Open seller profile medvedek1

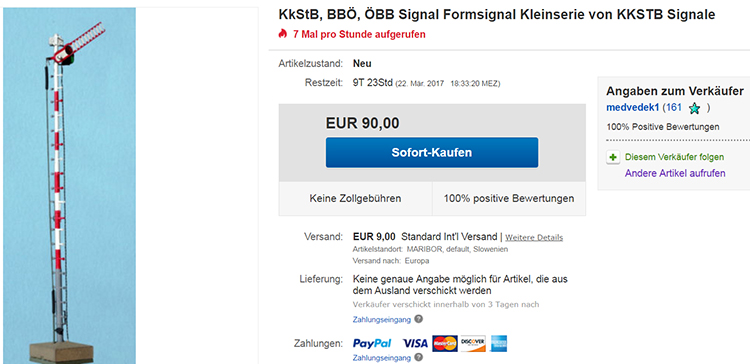(x=633, y=108)
